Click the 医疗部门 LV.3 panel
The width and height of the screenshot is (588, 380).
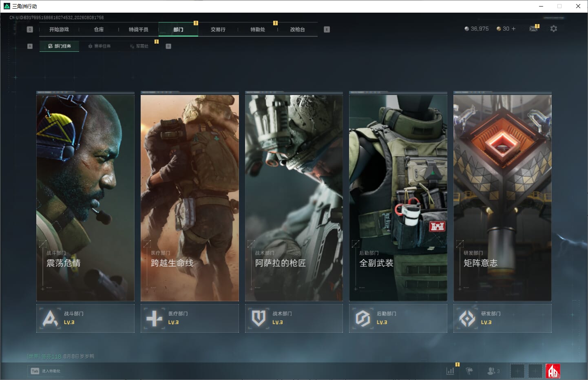click(190, 318)
